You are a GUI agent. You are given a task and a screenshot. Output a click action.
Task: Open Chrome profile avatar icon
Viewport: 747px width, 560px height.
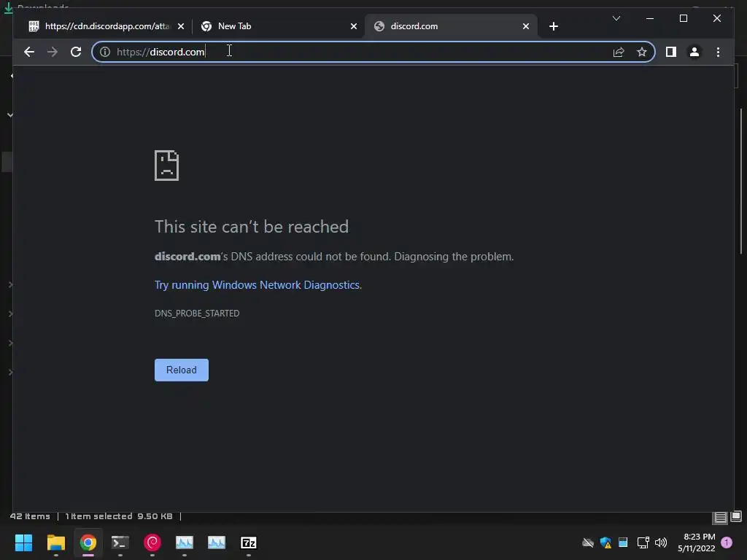[694, 52]
